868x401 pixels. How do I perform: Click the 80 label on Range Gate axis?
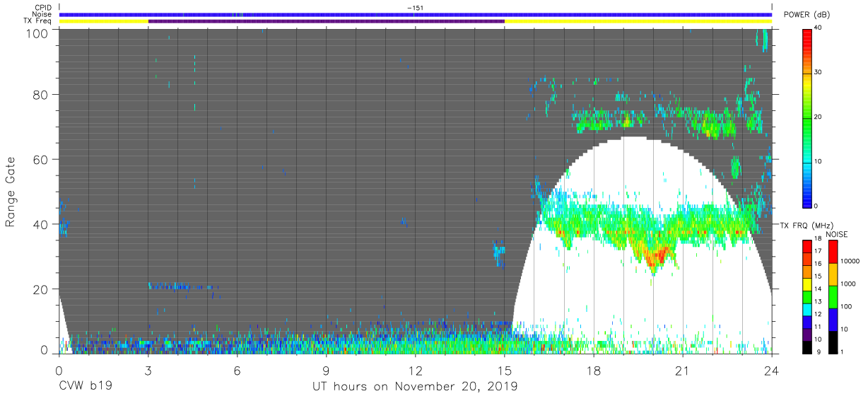(41, 95)
